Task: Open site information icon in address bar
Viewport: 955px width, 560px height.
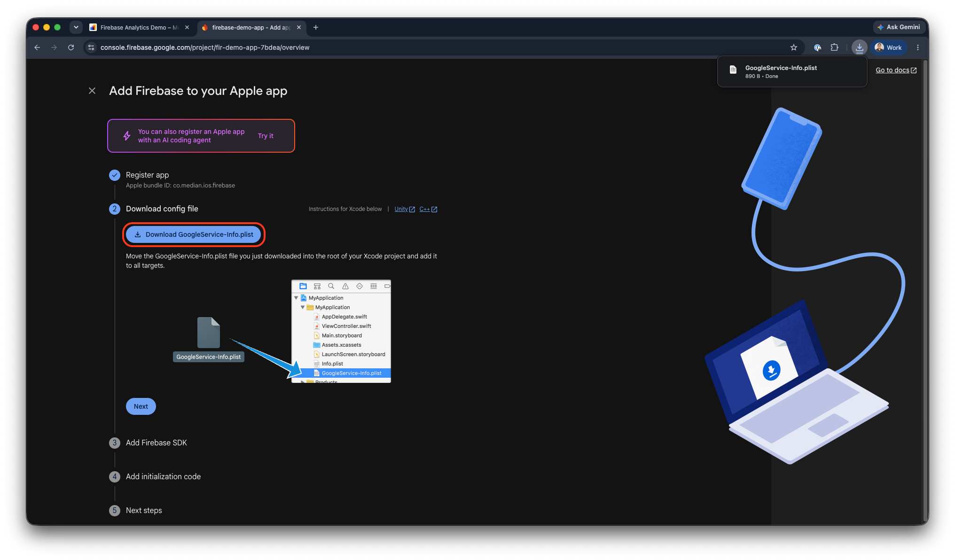Action: tap(92, 47)
